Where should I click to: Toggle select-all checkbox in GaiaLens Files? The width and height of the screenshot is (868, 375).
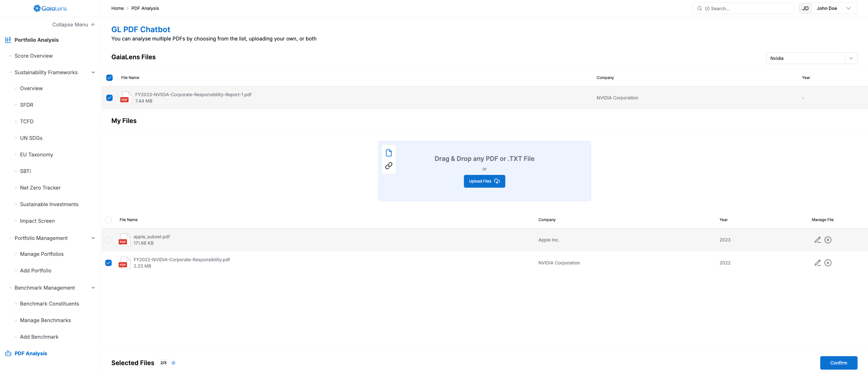109,78
